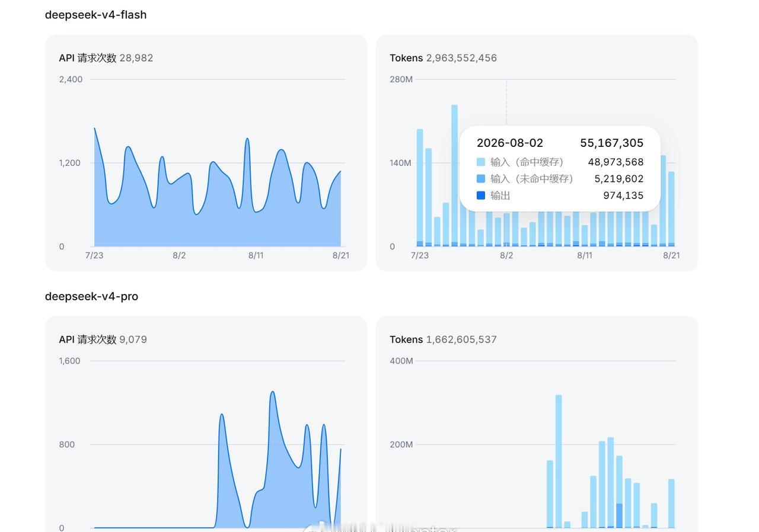Click the 140M y-axis label
759x532 pixels.
pos(400,163)
